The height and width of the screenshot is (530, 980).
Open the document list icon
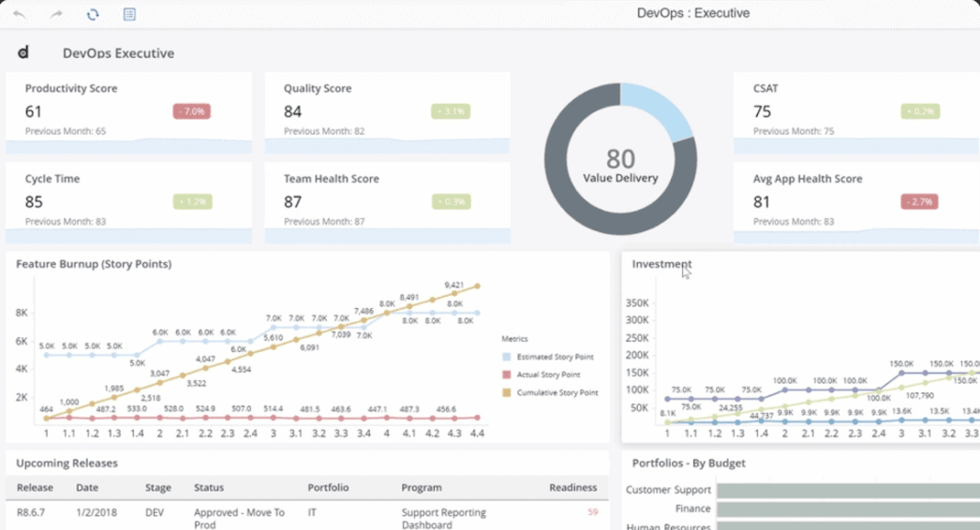click(x=129, y=14)
